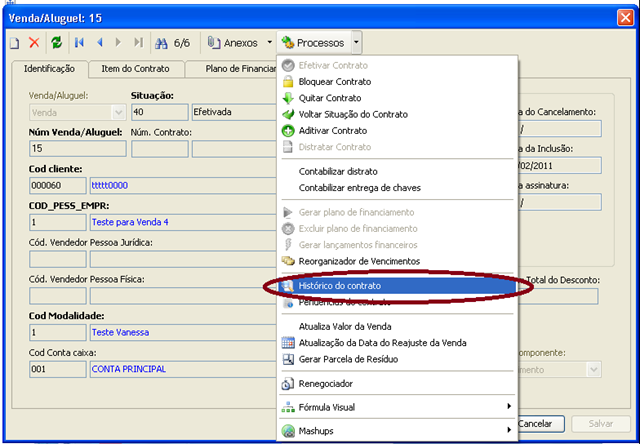
Task: Click the binoculars search icon
Action: click(x=161, y=43)
